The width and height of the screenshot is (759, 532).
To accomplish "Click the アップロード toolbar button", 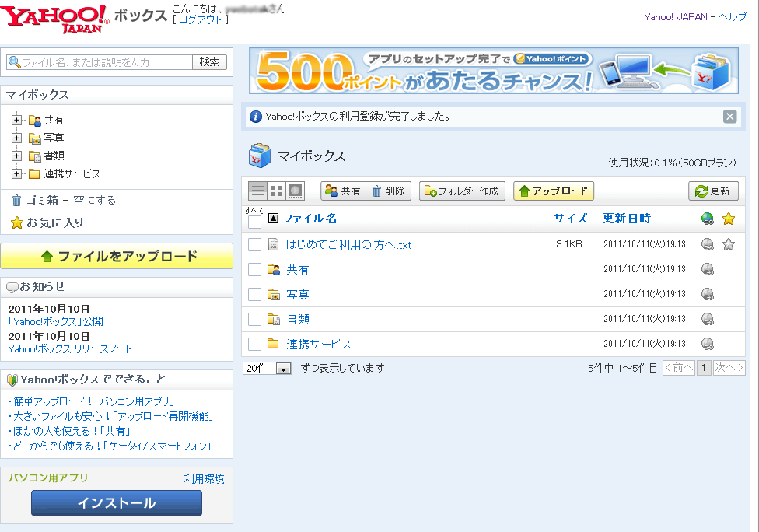I will point(554,191).
